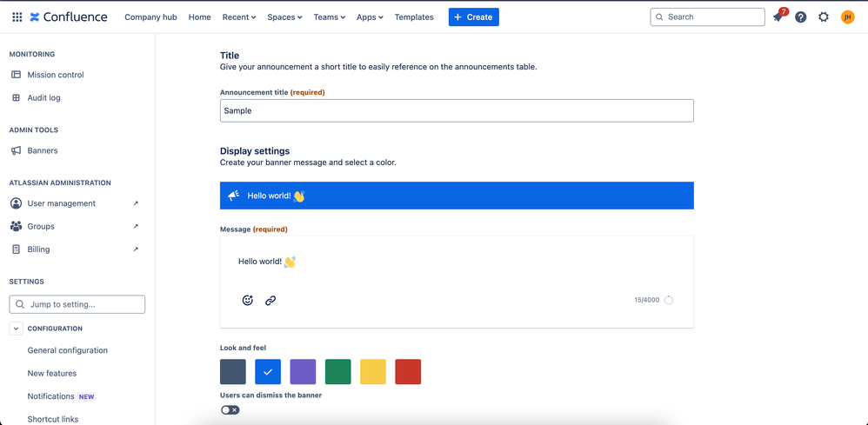Select the blue banner color swatch
Viewport: 868px width, 425px height.
(268, 372)
